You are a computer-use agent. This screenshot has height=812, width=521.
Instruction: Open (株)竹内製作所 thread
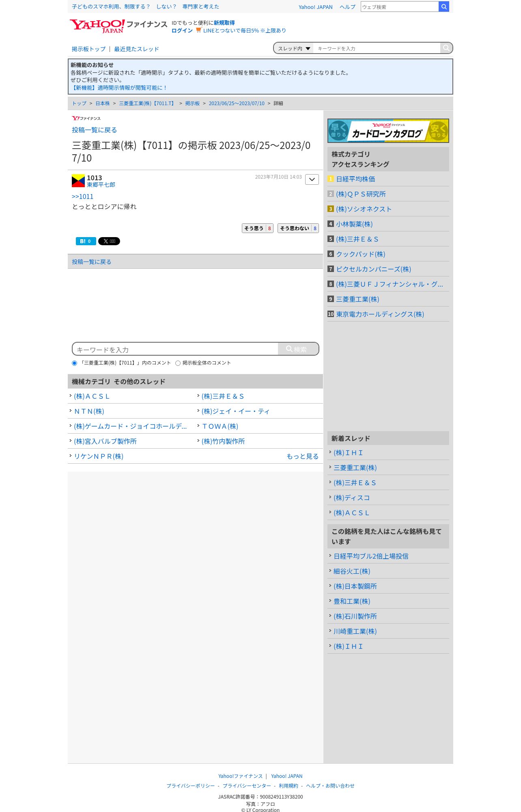(223, 441)
